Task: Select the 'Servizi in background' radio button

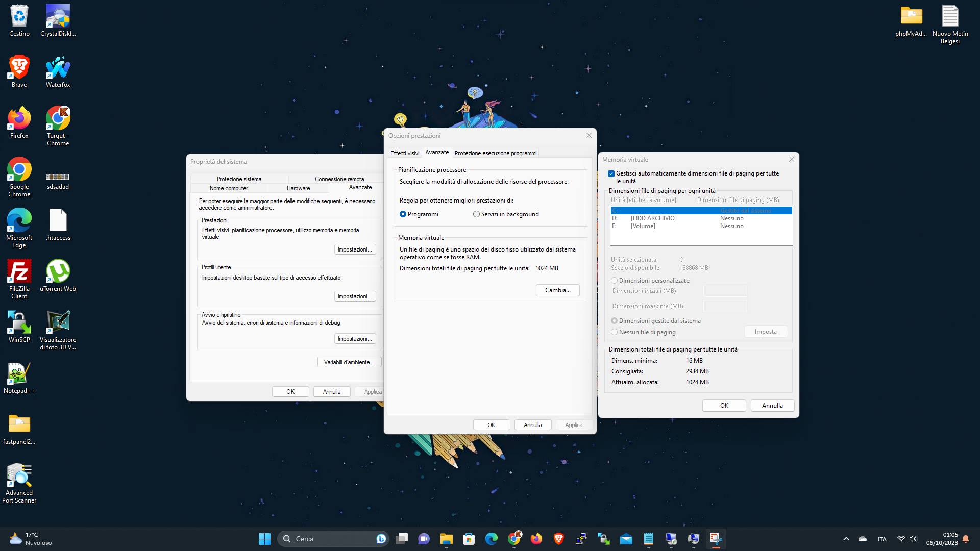Action: 476,214
